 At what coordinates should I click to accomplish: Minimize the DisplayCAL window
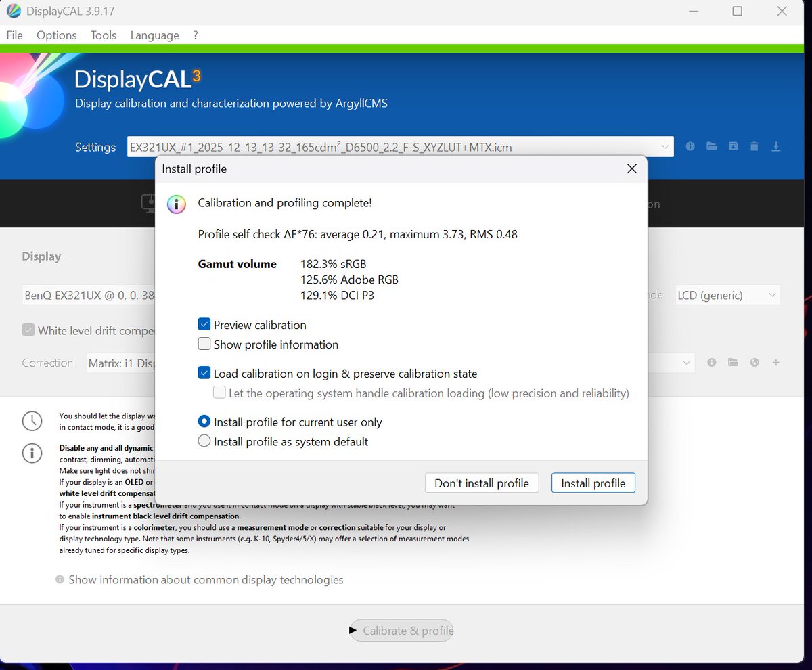point(692,11)
